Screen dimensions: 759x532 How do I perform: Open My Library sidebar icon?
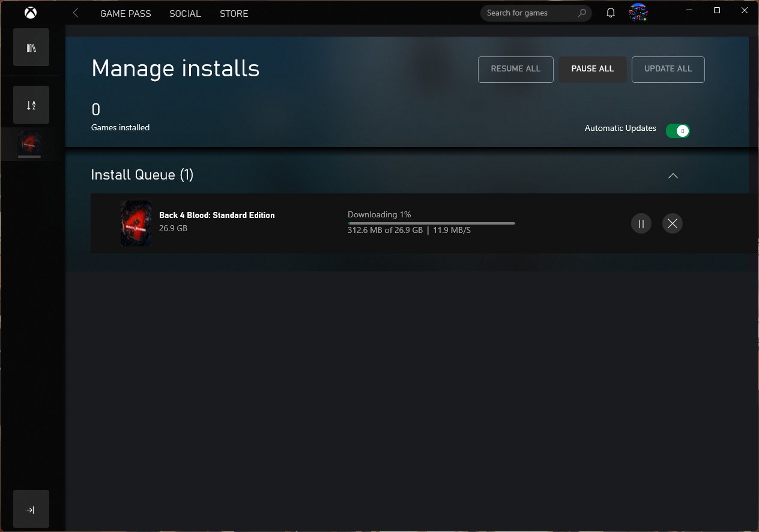31,47
